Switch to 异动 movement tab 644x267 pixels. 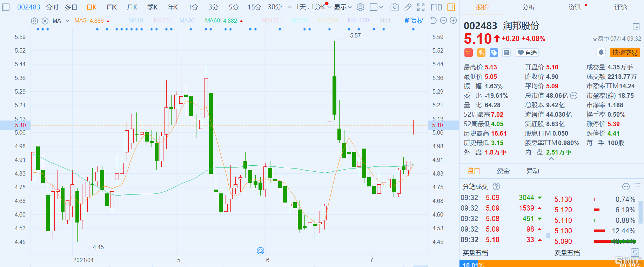point(532,171)
